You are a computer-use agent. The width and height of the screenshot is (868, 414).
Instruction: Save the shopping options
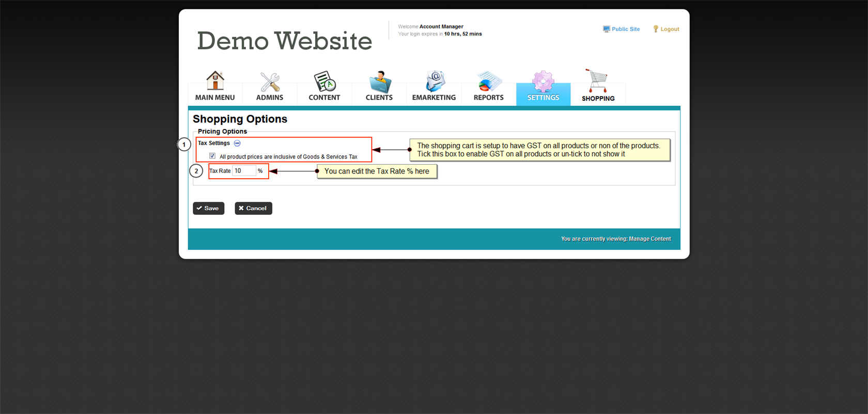[x=208, y=208]
